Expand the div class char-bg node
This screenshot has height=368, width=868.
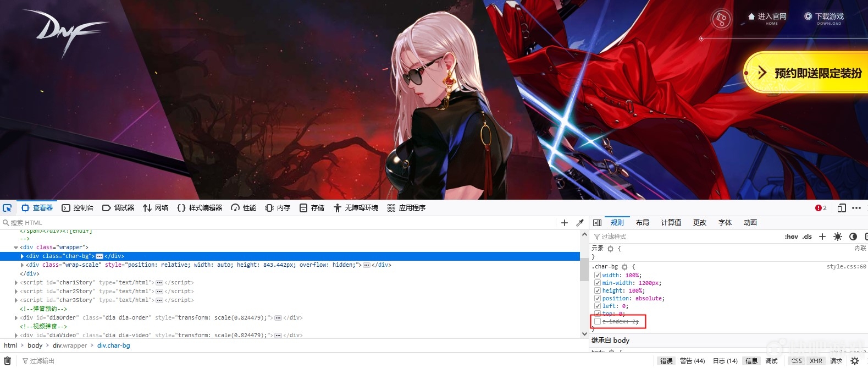22,256
